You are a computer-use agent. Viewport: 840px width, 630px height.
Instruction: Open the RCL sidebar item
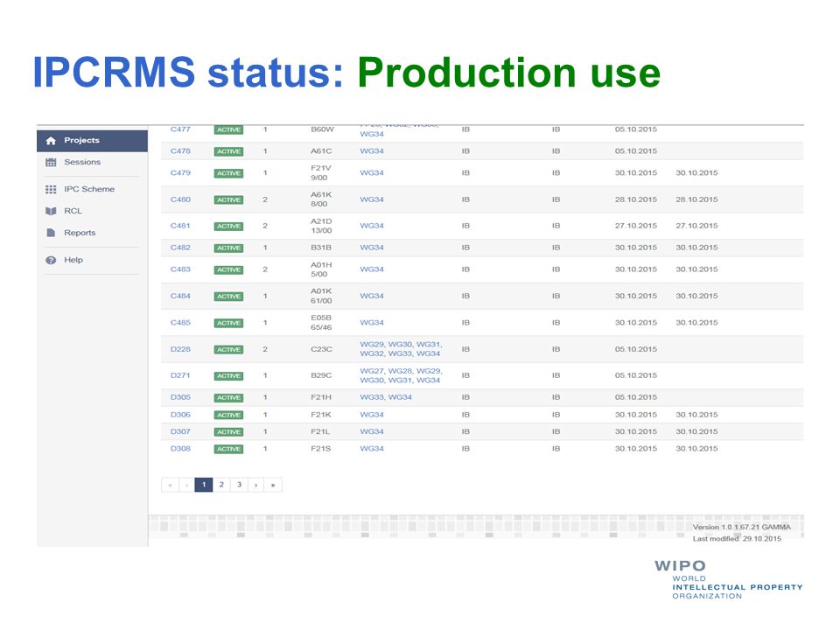92,211
